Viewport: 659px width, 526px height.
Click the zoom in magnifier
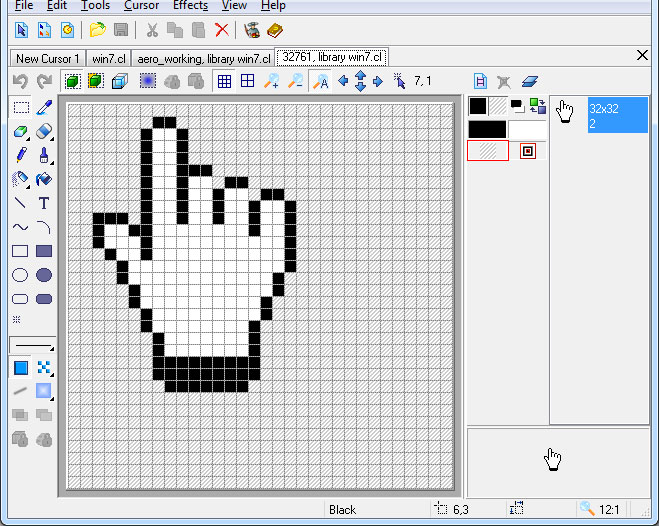click(x=272, y=81)
